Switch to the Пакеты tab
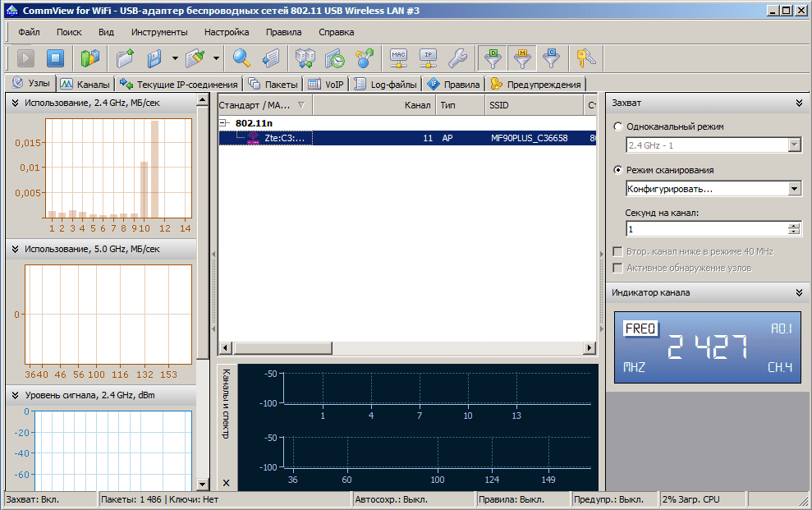 point(273,84)
